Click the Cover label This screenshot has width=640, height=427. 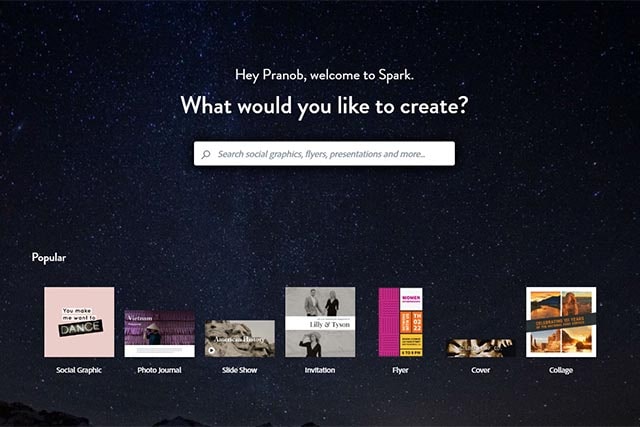tap(481, 370)
